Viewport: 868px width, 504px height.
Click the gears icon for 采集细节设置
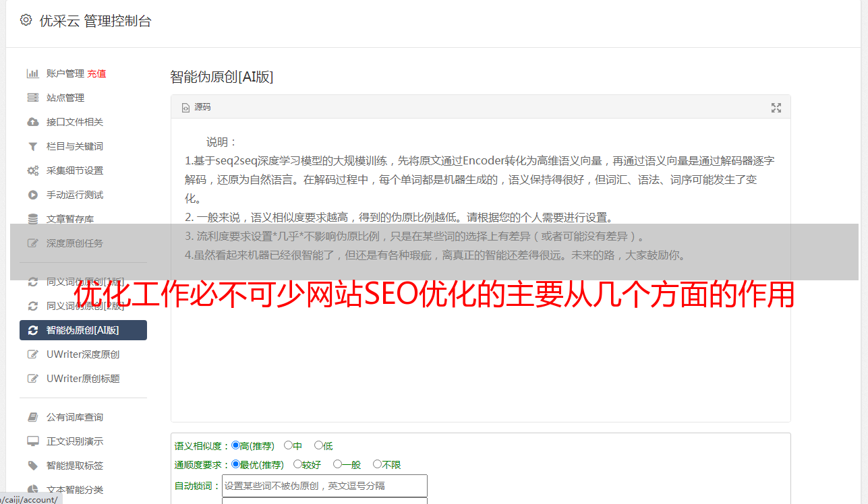pos(32,170)
